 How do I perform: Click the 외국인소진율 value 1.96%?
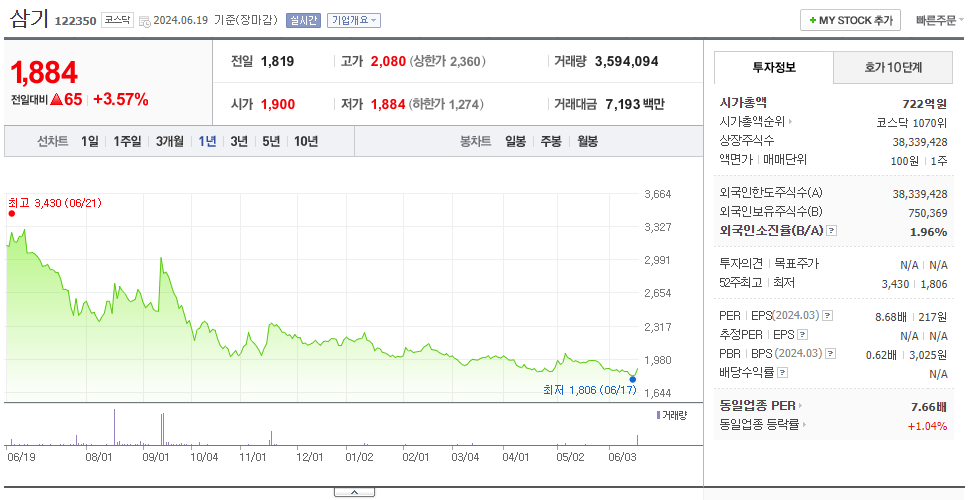click(x=928, y=232)
